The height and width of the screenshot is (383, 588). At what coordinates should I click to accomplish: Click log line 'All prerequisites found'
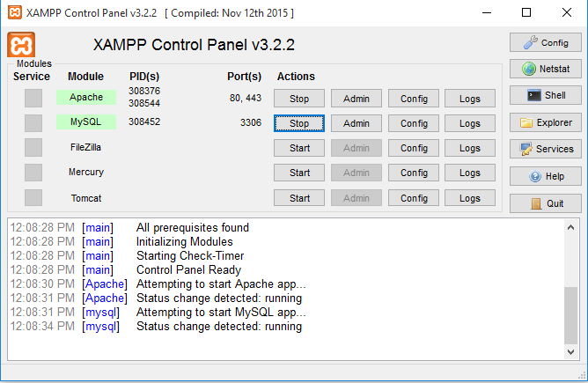click(x=193, y=228)
